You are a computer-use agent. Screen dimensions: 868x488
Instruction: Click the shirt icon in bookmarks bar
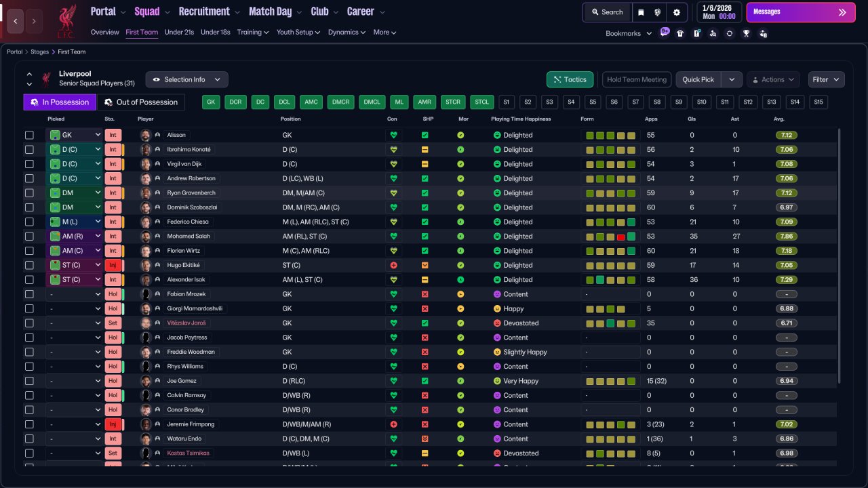[680, 33]
